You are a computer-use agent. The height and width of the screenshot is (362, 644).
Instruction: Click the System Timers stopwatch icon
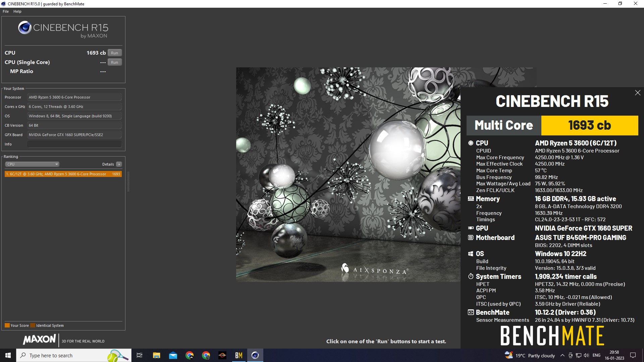471,277
